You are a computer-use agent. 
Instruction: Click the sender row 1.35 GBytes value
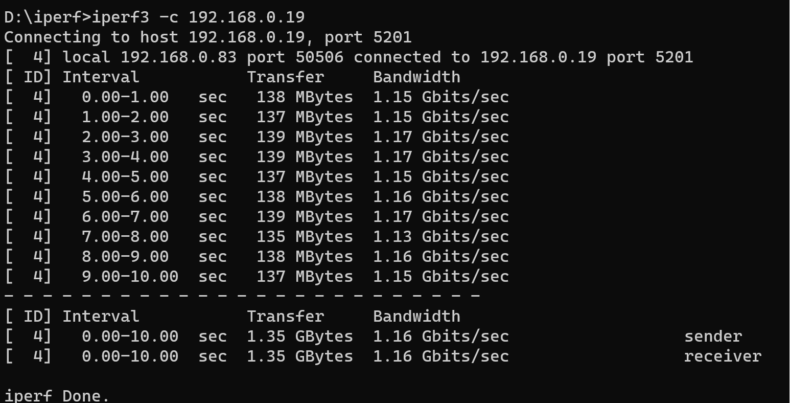tap(300, 337)
